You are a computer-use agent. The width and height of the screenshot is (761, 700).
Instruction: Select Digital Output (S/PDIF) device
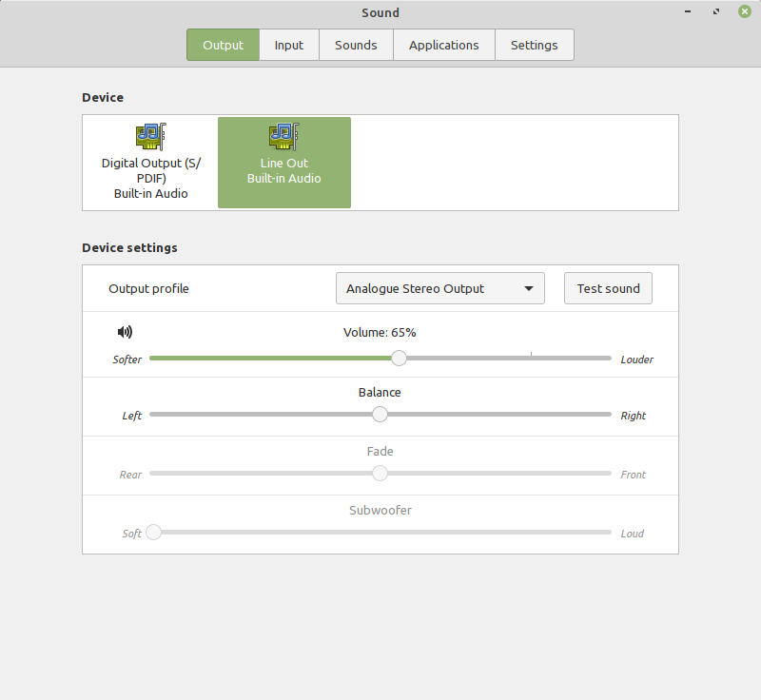(151, 163)
